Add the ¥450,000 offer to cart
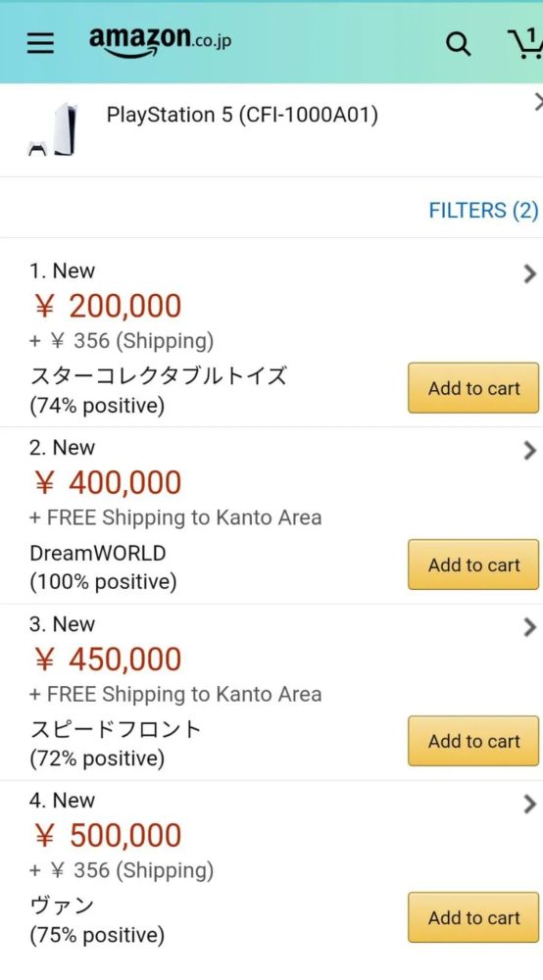Image resolution: width=543 pixels, height=980 pixels. pos(473,741)
